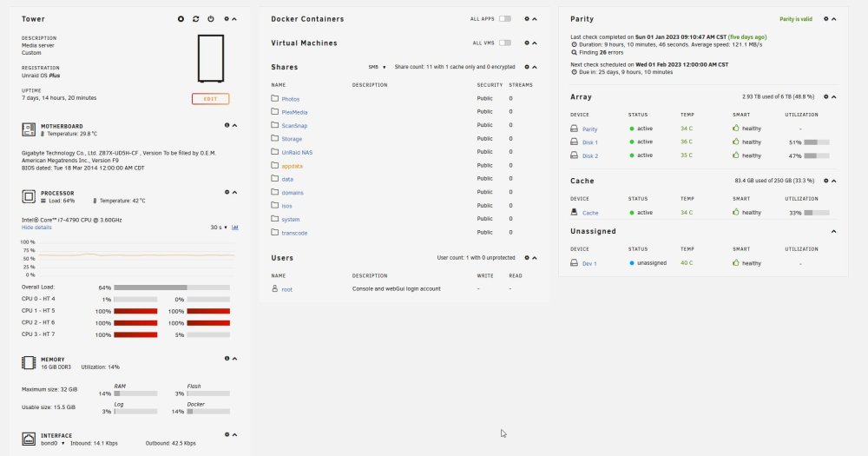This screenshot has width=868, height=456.
Task: Click the CPU load history graph
Action: coord(136,258)
